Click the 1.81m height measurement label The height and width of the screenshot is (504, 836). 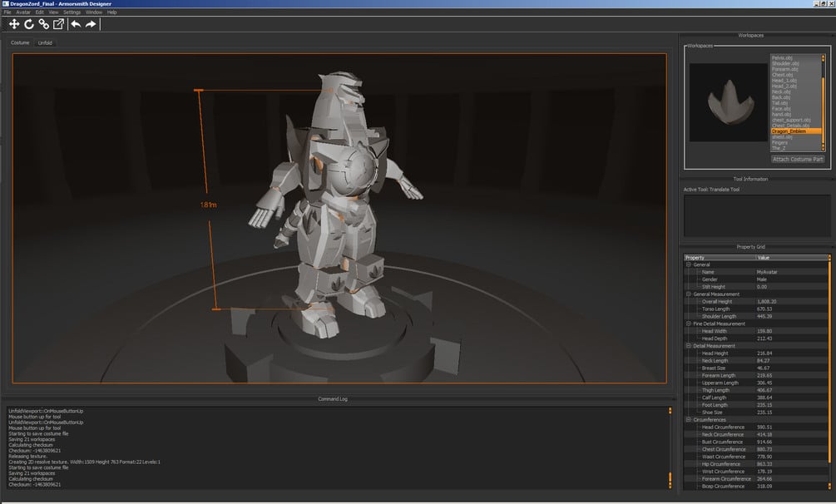click(209, 205)
